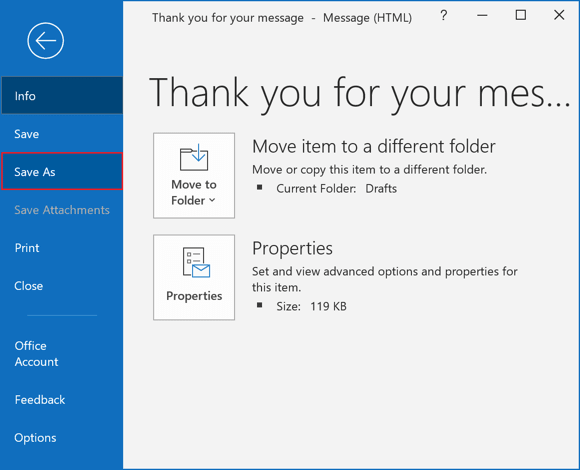This screenshot has height=470, width=580.
Task: Click the 'Size: 119 KB' text
Action: tap(311, 306)
